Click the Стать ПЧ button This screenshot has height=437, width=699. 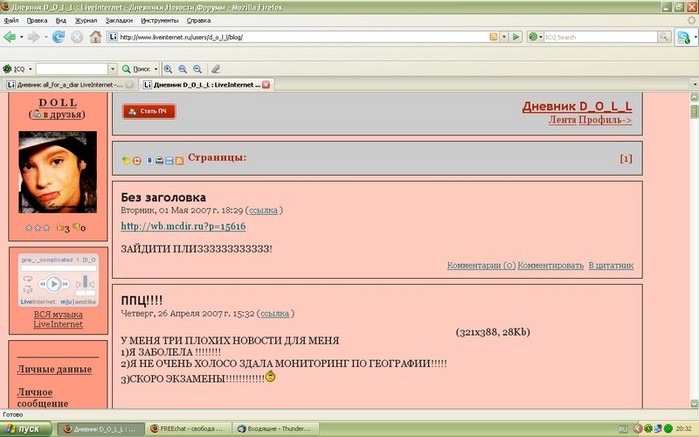tap(149, 111)
